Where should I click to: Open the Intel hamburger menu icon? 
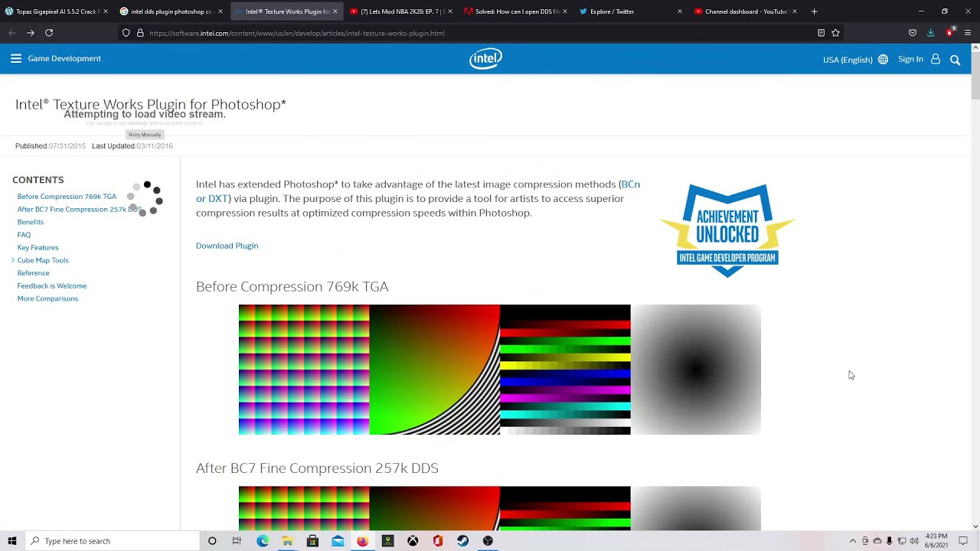pyautogui.click(x=16, y=59)
